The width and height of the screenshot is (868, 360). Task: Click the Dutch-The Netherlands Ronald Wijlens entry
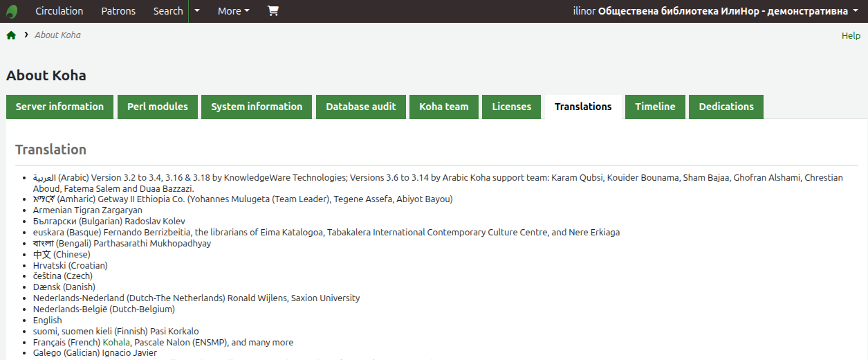pyautogui.click(x=196, y=298)
